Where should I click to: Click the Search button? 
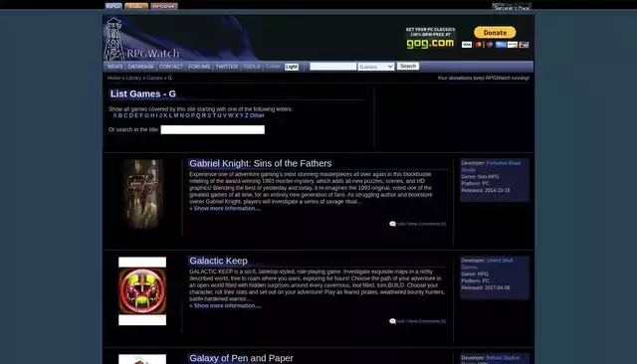tap(408, 67)
